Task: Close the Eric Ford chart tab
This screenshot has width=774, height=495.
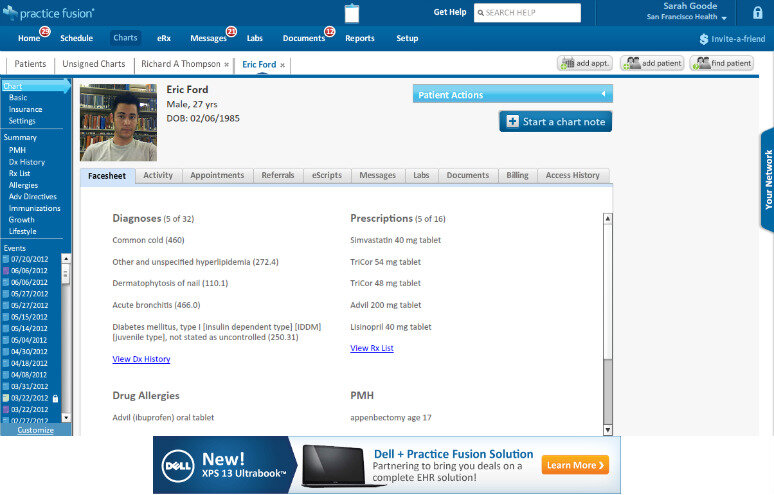Action: (283, 65)
